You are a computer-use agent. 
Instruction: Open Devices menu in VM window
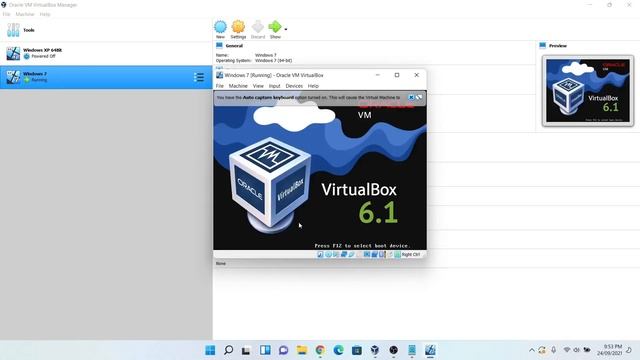click(x=294, y=86)
